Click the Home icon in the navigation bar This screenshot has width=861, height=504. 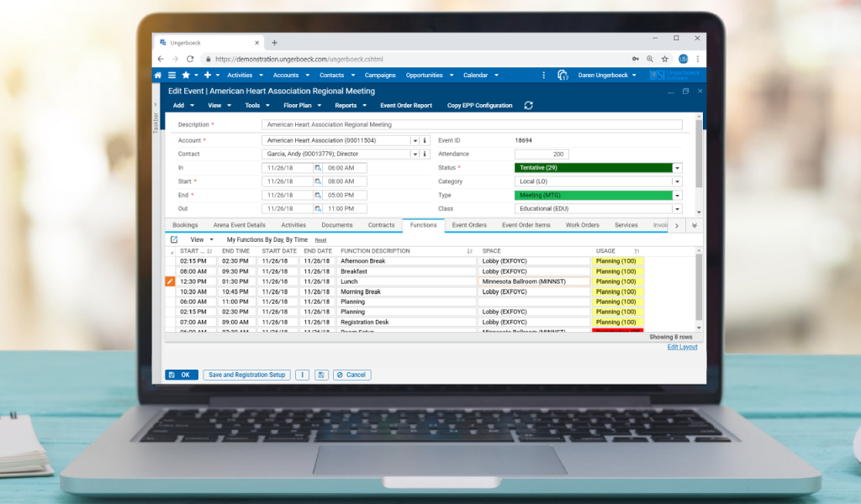[x=158, y=75]
